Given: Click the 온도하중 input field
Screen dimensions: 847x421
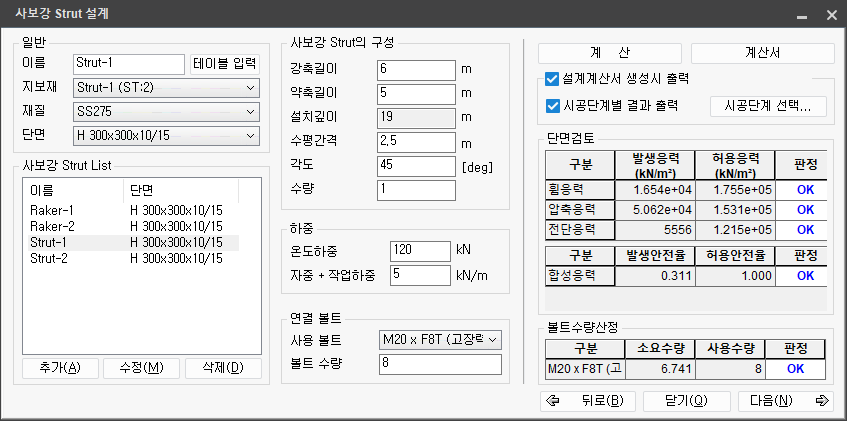Looking at the screenshot, I should click(420, 249).
